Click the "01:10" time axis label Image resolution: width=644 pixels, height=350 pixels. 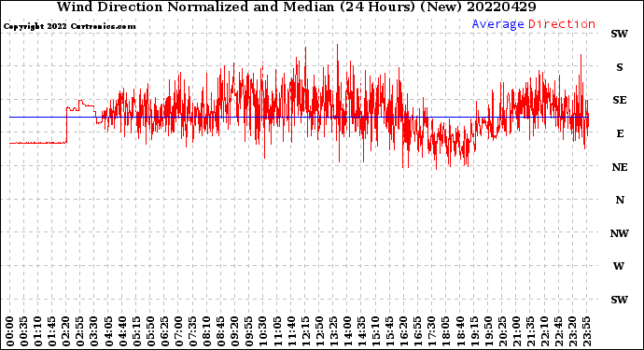click(x=37, y=331)
